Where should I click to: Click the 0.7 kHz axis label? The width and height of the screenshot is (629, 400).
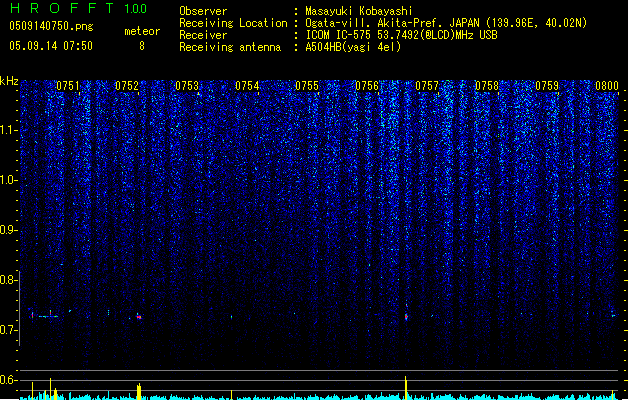pos(8,330)
